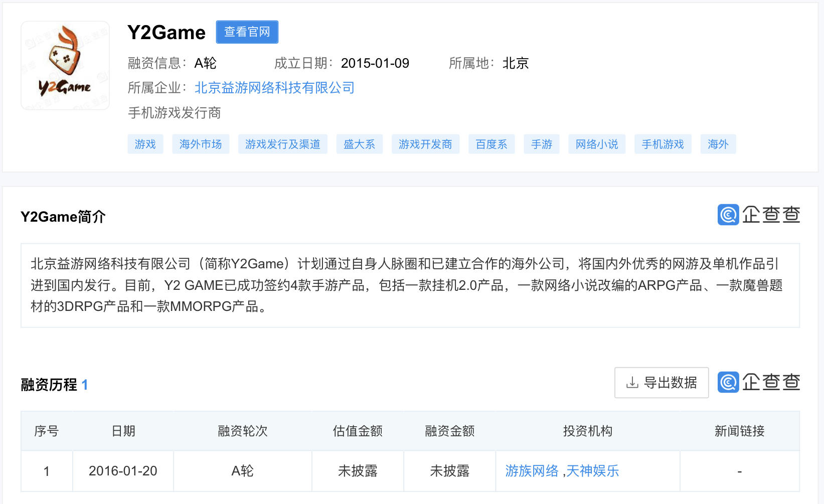
Task: Select the 游戏开发商 tag
Action: click(425, 144)
